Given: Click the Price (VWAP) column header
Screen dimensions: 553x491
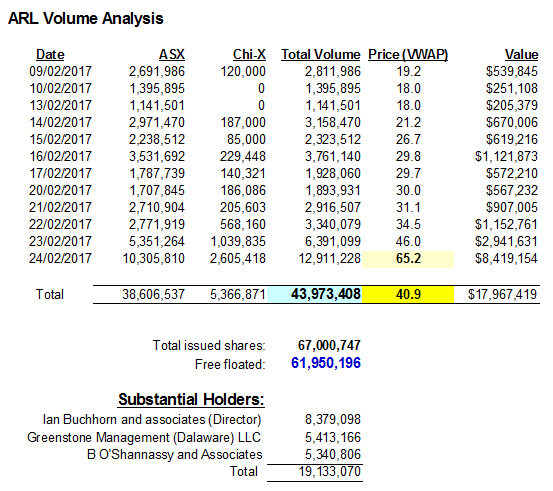Looking at the screenshot, I should (x=408, y=55).
